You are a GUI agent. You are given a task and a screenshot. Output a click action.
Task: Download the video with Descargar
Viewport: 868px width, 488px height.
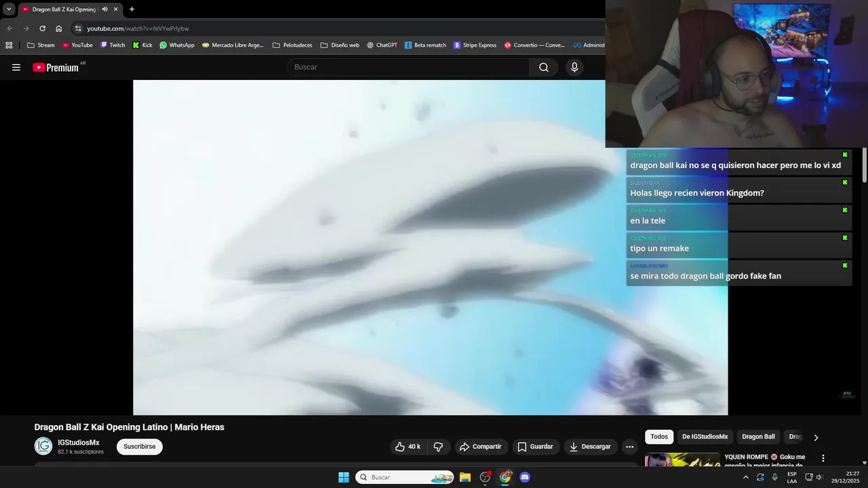590,447
